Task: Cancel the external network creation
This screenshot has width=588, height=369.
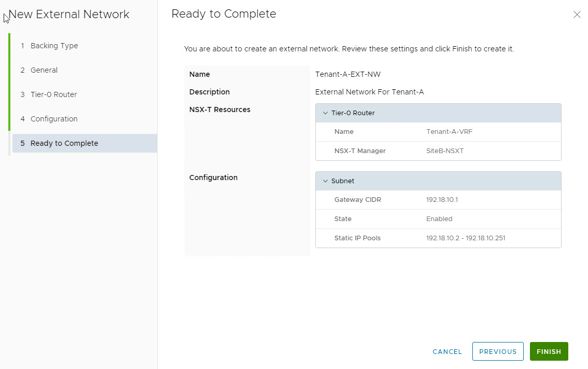Action: [447, 351]
